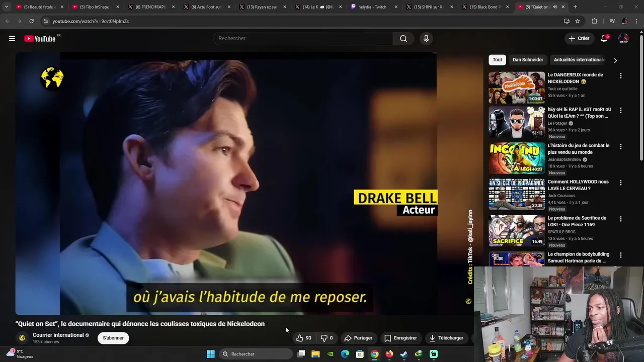Open a new browser tab
The width and height of the screenshot is (644, 362).
(575, 7)
